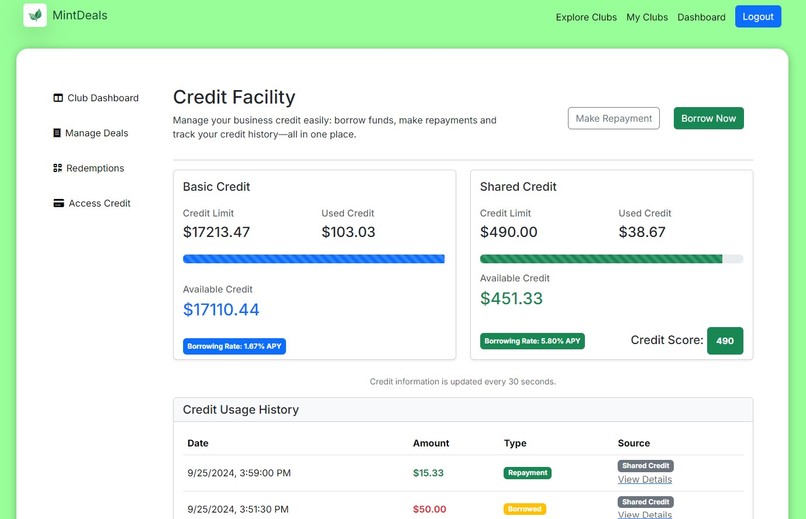Click the Make Repayment button

pyautogui.click(x=613, y=118)
